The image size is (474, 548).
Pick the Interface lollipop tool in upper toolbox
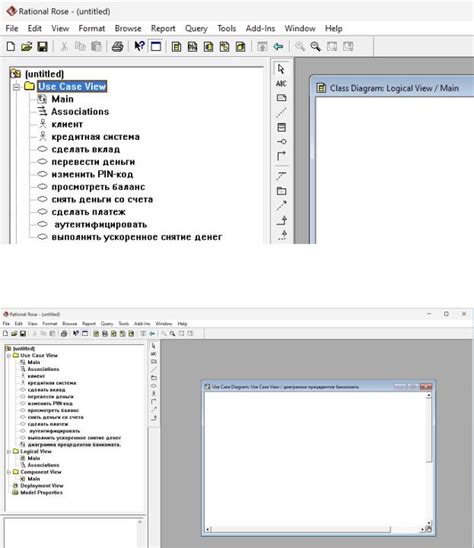coord(281,142)
